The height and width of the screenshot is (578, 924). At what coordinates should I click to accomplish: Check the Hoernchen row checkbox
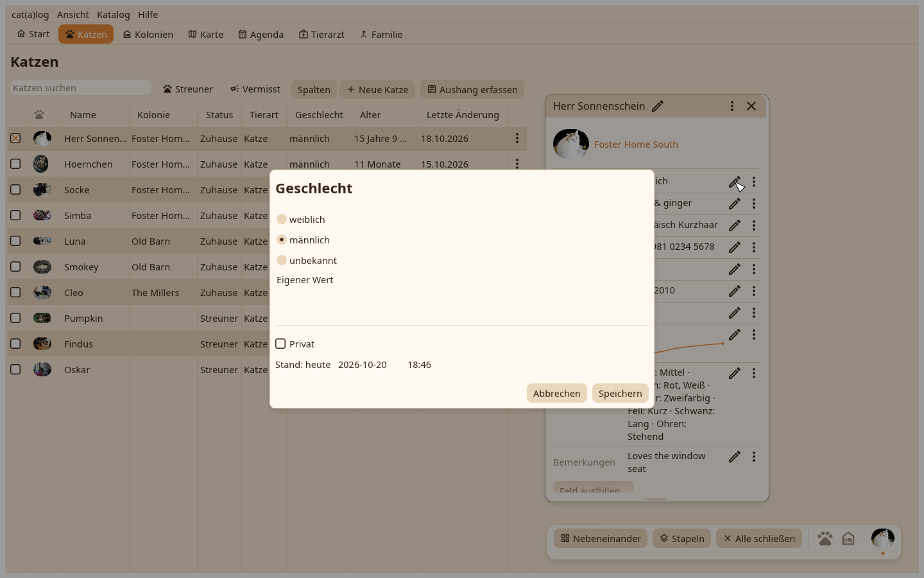coord(15,164)
